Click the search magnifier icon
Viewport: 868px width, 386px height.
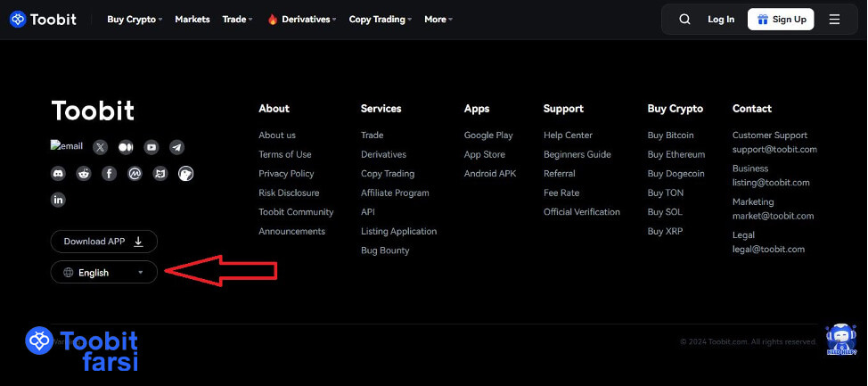point(684,19)
